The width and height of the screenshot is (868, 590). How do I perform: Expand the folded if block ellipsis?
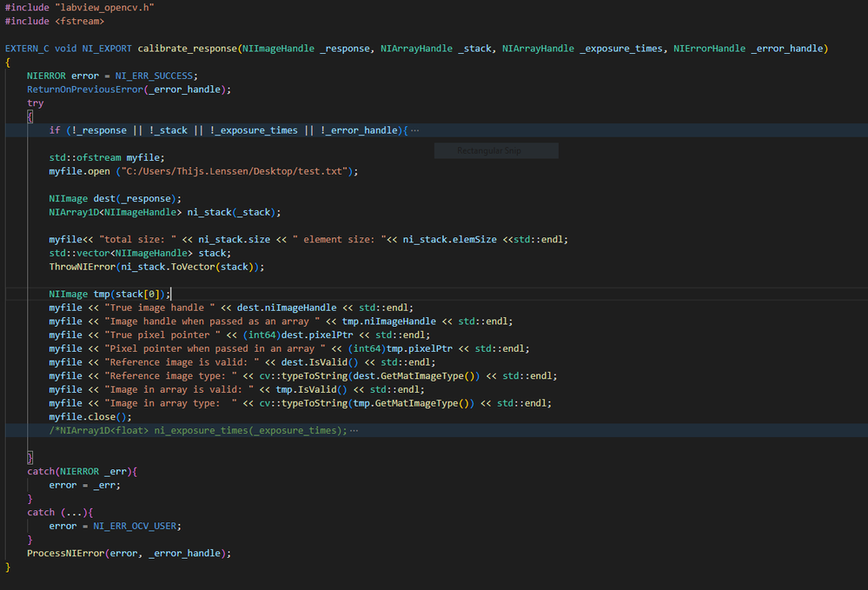click(414, 130)
